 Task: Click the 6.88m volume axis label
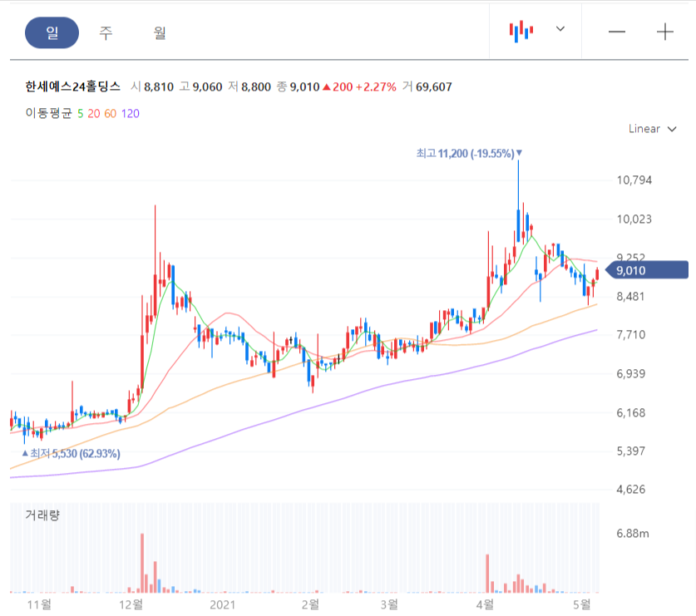click(x=633, y=534)
